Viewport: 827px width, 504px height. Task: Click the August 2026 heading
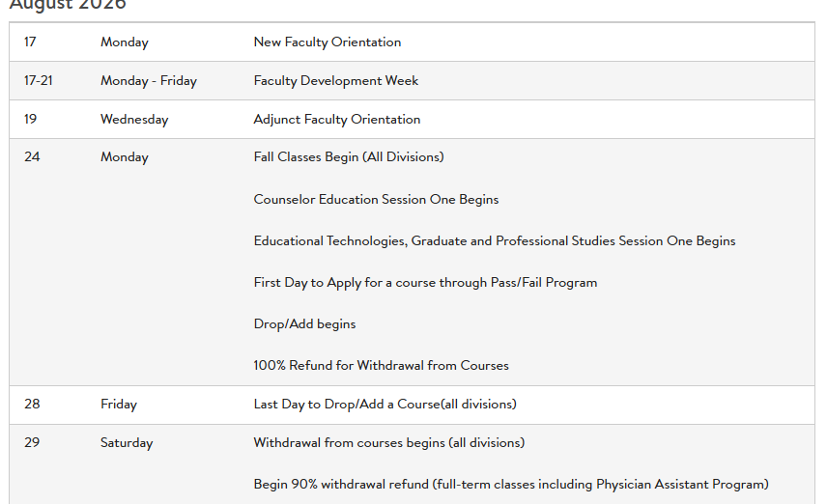pos(68,5)
